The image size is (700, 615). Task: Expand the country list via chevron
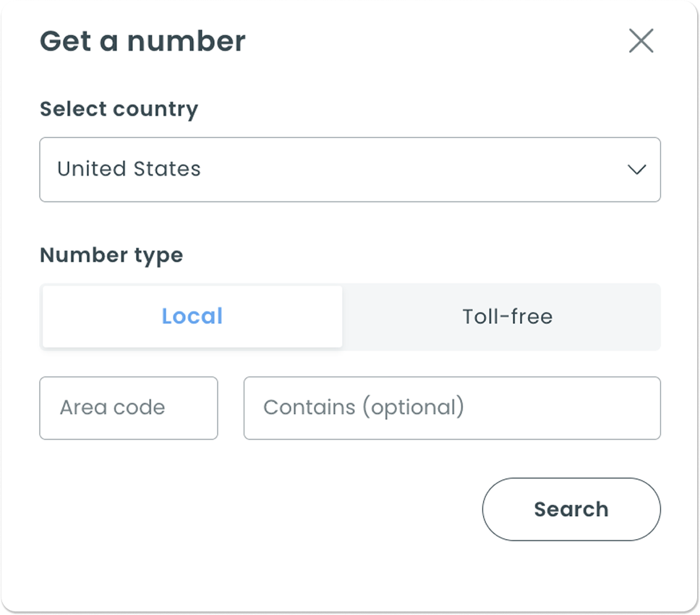pos(636,170)
